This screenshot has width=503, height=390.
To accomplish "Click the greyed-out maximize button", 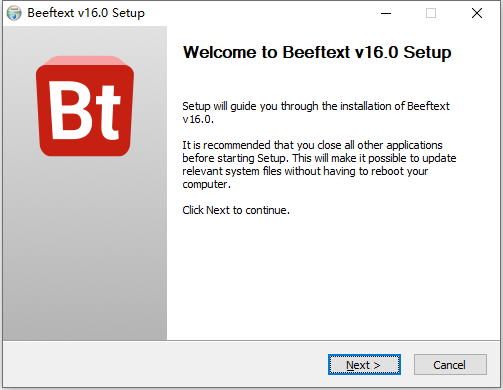I will click(431, 13).
